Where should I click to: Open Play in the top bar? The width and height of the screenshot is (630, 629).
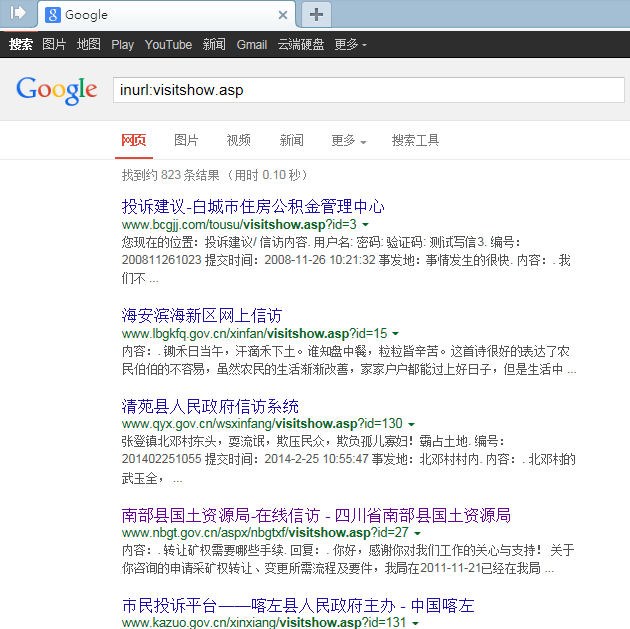tap(123, 44)
